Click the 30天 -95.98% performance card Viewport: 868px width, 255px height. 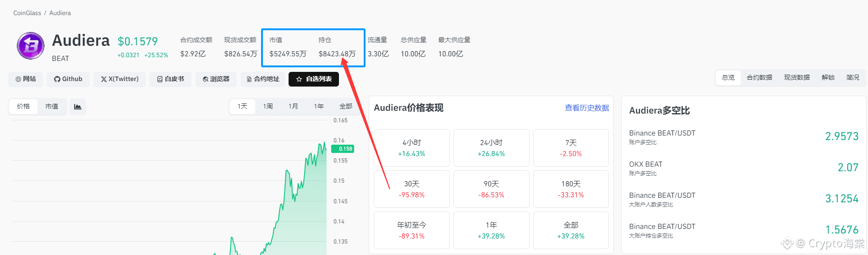412,189
